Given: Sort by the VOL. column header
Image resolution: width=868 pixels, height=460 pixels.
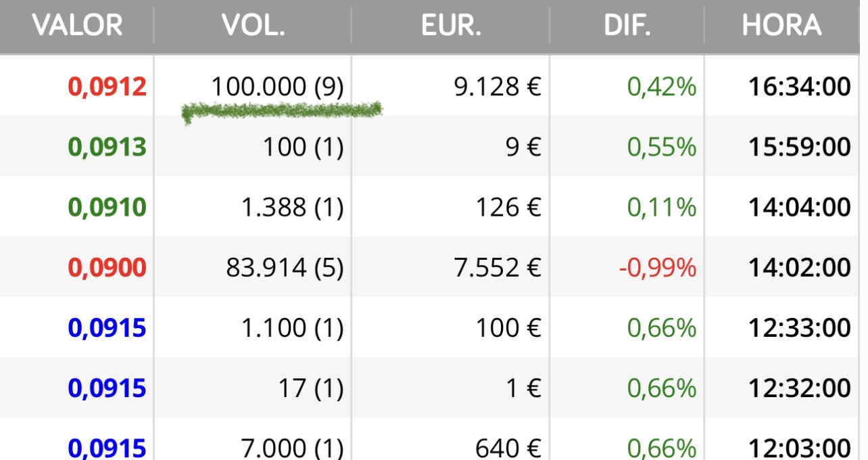Looking at the screenshot, I should tap(253, 26).
